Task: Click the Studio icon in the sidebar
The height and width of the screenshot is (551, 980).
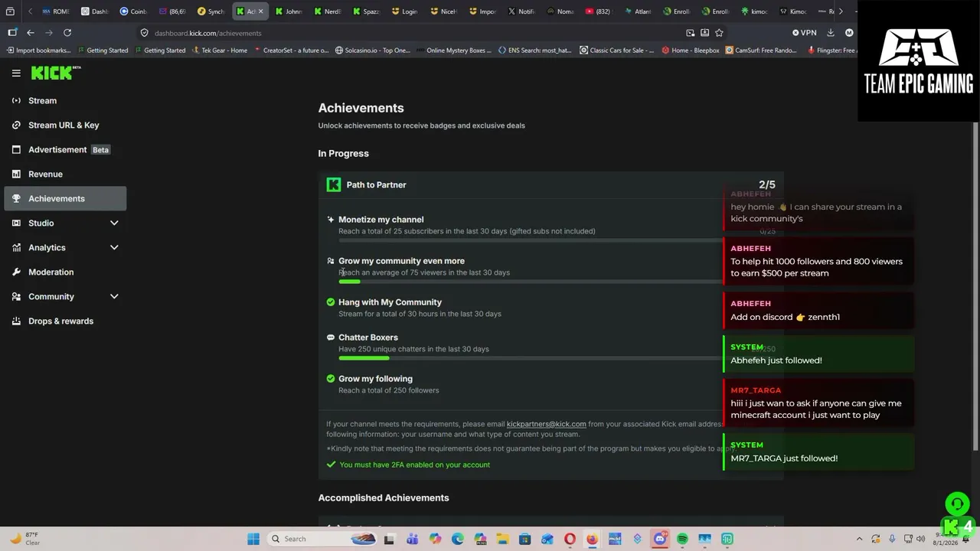Action: click(16, 223)
